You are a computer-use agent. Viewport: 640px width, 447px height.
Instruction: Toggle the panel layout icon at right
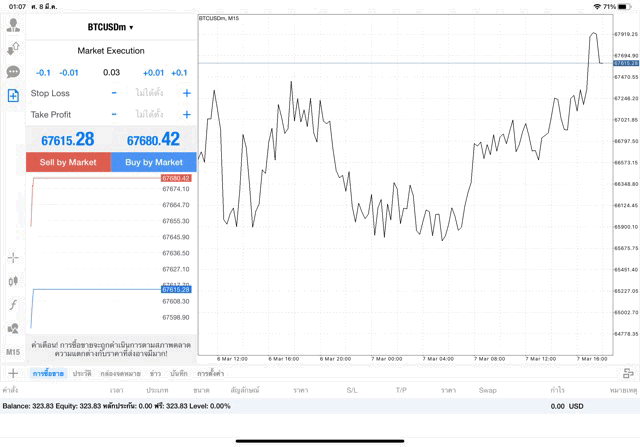click(x=628, y=373)
